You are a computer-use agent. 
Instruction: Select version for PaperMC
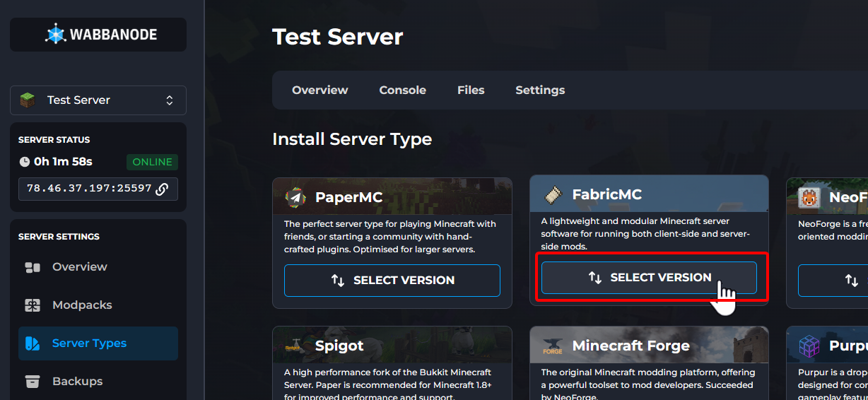coord(392,281)
